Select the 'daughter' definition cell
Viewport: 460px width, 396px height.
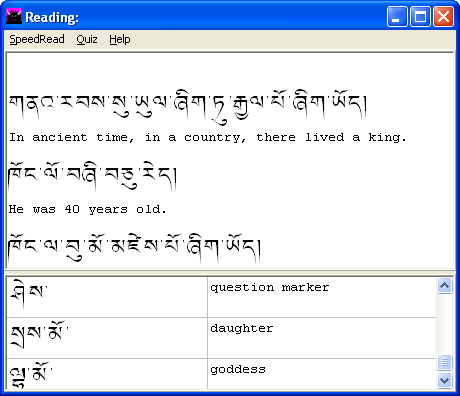point(322,338)
